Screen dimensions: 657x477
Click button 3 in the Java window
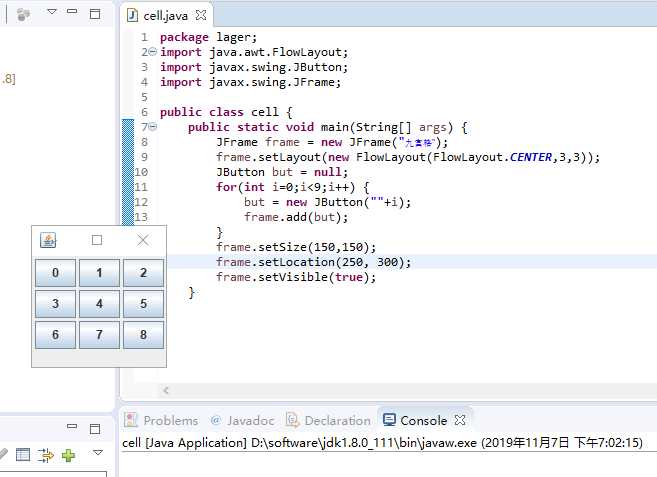coord(55,304)
